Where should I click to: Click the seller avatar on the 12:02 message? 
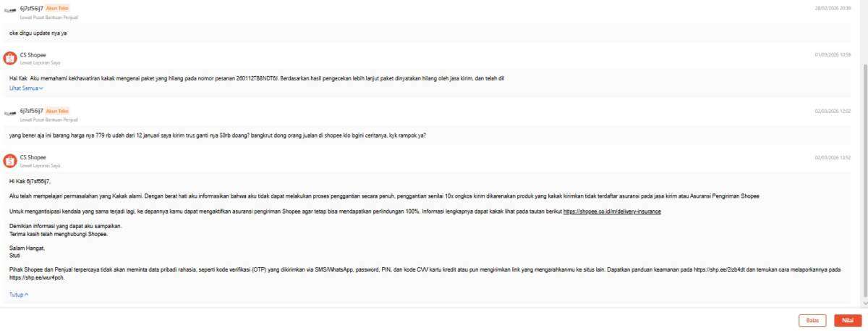point(10,114)
